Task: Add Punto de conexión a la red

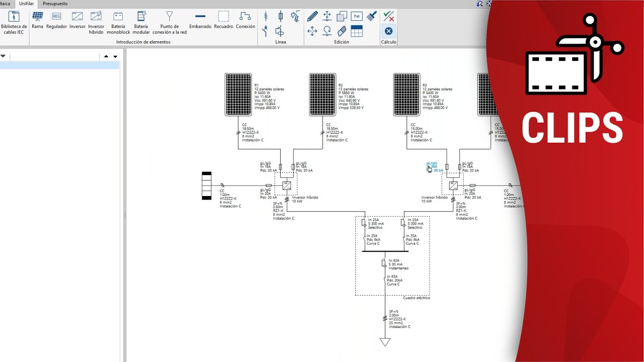Action: click(x=170, y=23)
